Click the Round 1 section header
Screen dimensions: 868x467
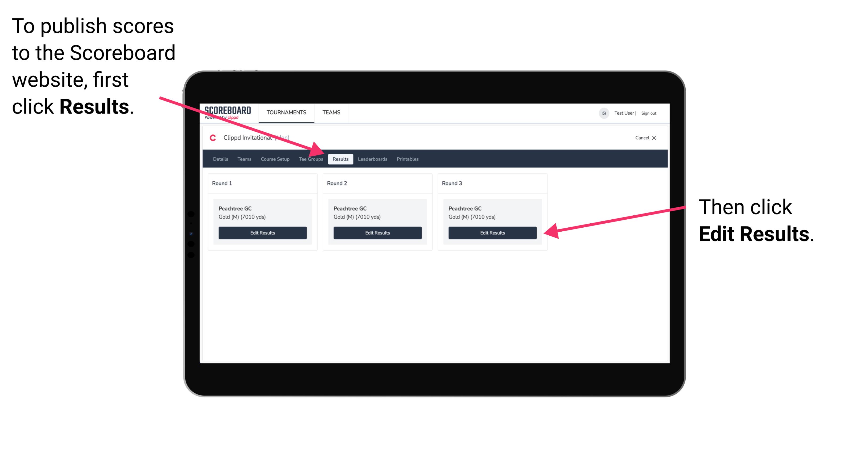coord(227,183)
